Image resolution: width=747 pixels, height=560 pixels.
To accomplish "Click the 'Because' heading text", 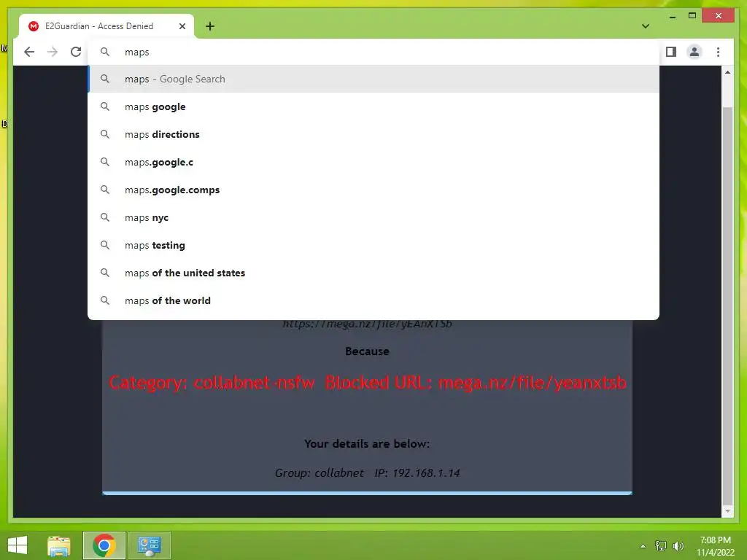I will [x=368, y=351].
